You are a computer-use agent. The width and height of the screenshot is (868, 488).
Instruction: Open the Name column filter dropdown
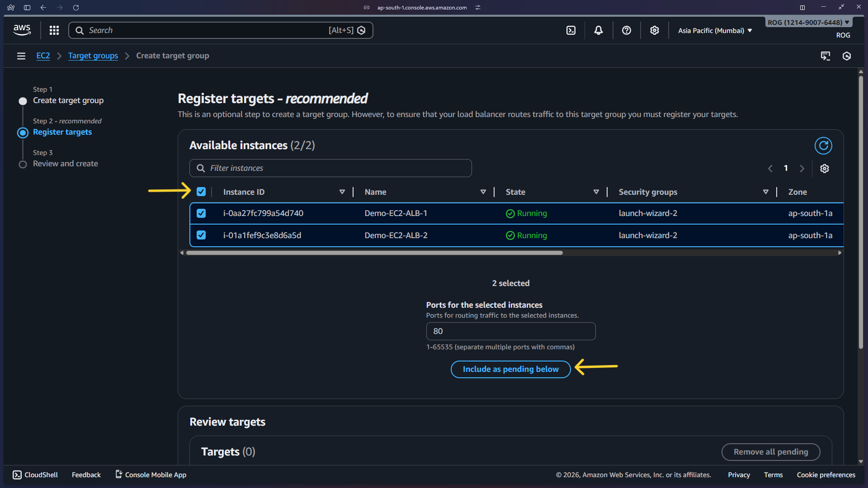[x=483, y=192]
